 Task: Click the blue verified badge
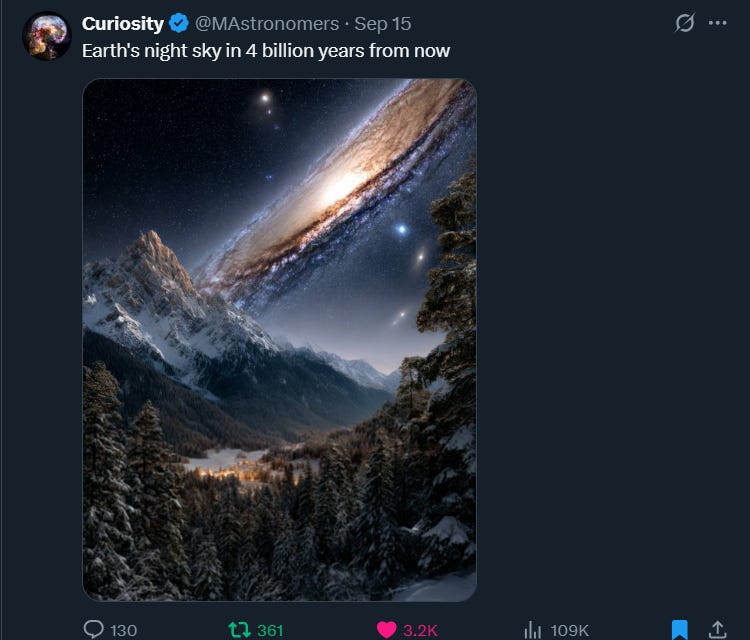(x=179, y=23)
